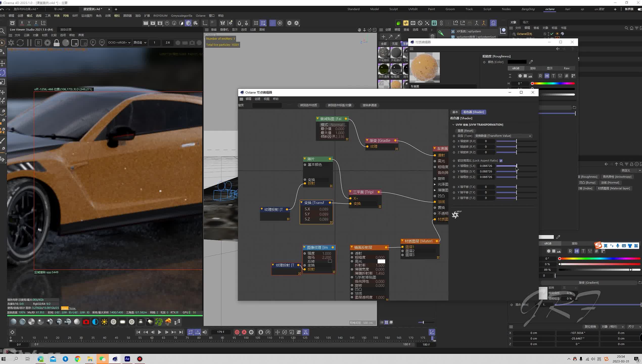Viewport: 642px width, 364px height.
Task: Add Octane scatter green foliage icon
Action: [x=159, y=322]
